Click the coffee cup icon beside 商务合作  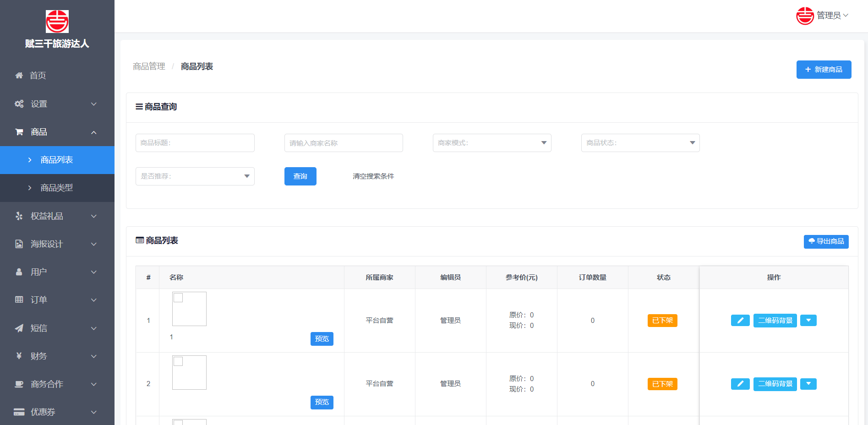19,384
